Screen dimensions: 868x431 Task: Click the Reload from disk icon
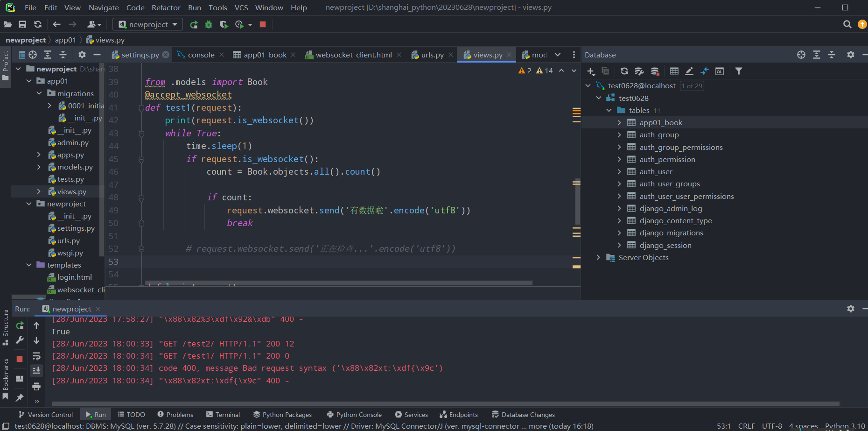pos(38,24)
